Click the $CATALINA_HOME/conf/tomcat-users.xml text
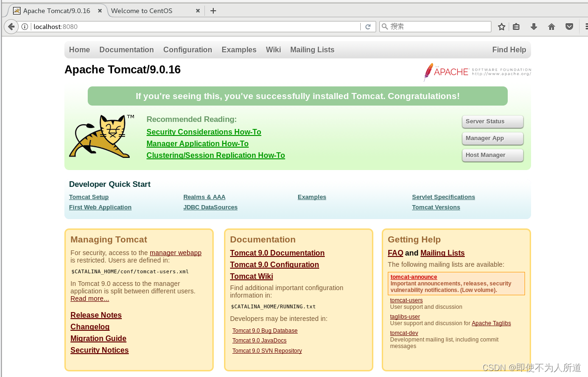 click(130, 271)
